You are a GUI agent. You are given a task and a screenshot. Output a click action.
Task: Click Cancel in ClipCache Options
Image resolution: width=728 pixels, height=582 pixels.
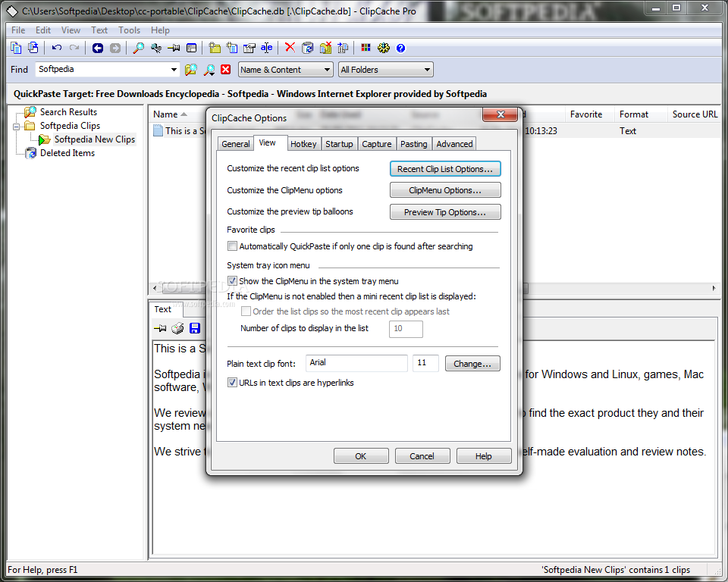pos(422,456)
